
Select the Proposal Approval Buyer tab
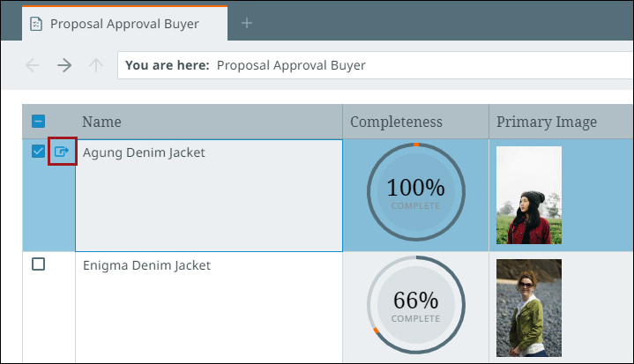(123, 24)
